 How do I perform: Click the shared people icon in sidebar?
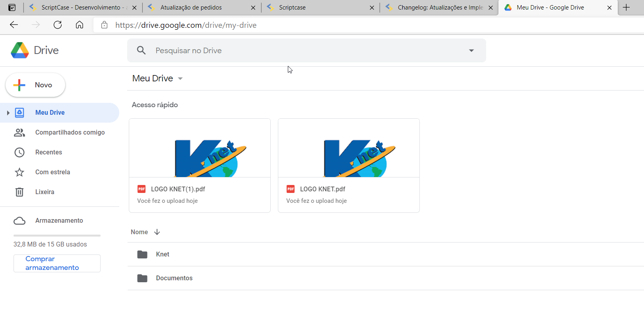coord(19,133)
